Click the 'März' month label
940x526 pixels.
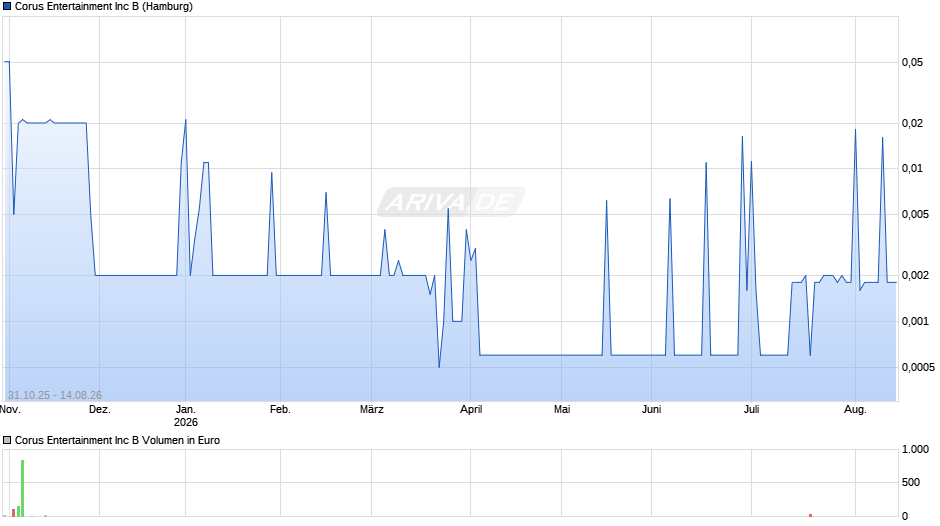pos(372,410)
